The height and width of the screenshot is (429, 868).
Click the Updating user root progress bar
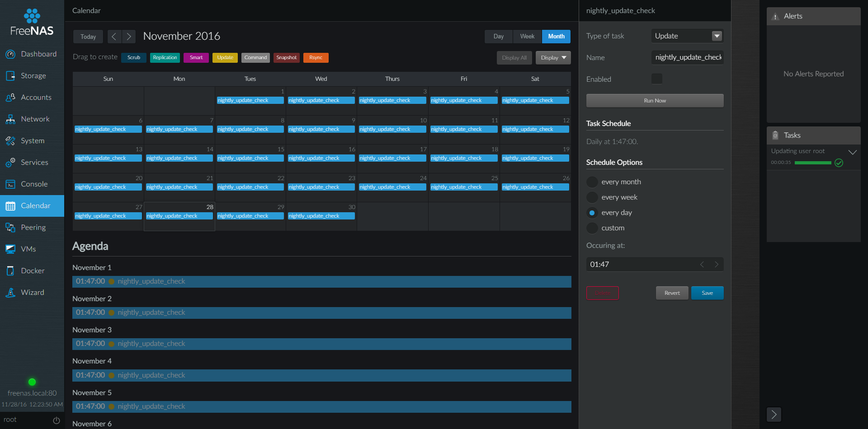click(814, 163)
